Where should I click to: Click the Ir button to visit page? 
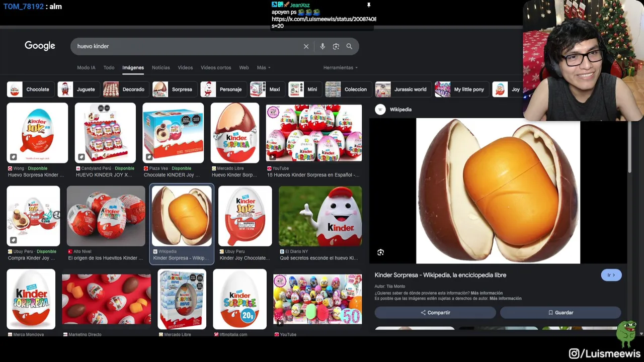(x=611, y=275)
